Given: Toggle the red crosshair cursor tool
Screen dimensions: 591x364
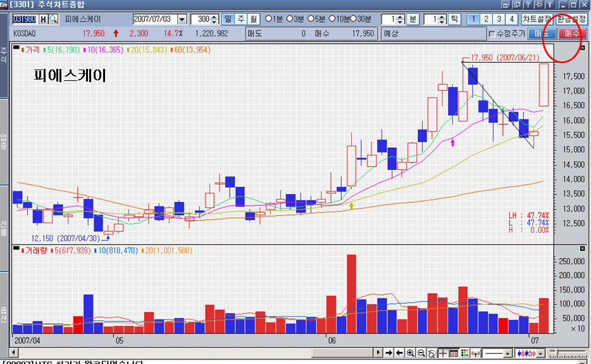Looking at the screenshot, I should tap(443, 353).
